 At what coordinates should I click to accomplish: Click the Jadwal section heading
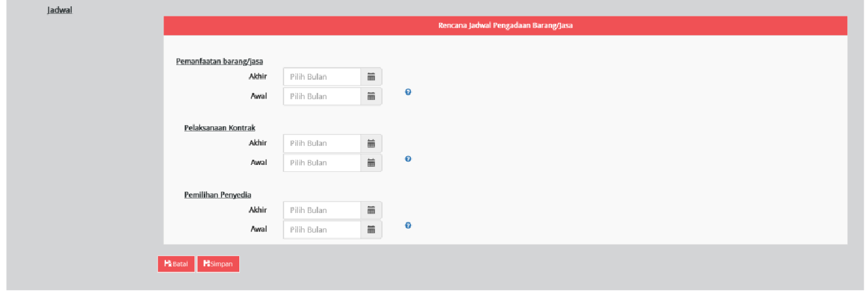pos(59,11)
